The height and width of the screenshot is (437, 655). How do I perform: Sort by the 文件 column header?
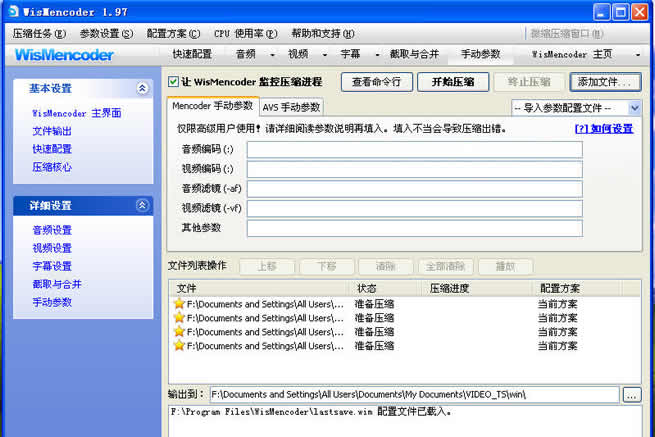click(x=259, y=288)
